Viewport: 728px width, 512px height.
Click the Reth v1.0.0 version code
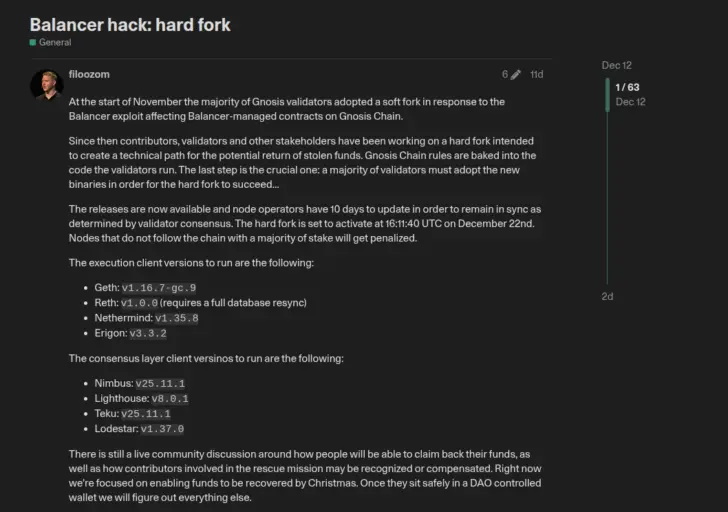[140, 303]
